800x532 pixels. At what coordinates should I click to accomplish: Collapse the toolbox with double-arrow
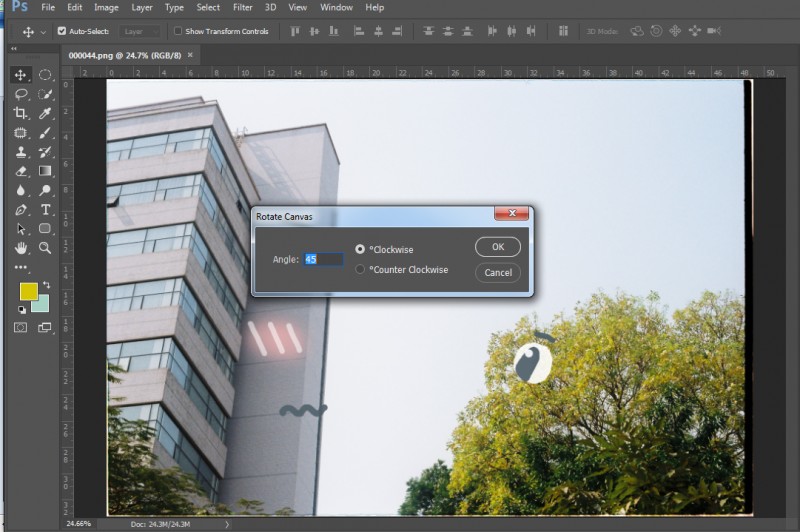[x=14, y=48]
